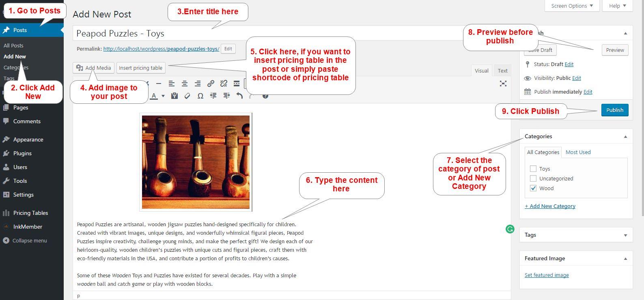Click the Clear formatting eraser icon
644x300 pixels.
187,96
